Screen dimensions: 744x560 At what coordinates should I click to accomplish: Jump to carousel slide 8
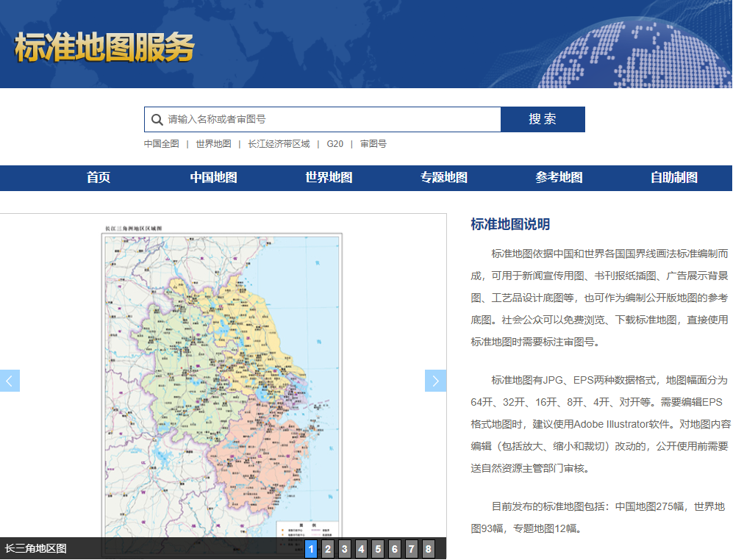428,549
